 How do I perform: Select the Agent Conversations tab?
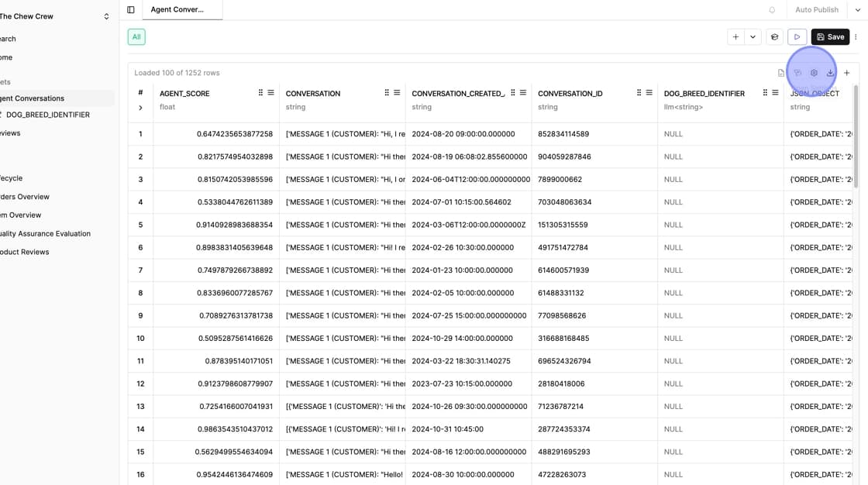coord(177,10)
